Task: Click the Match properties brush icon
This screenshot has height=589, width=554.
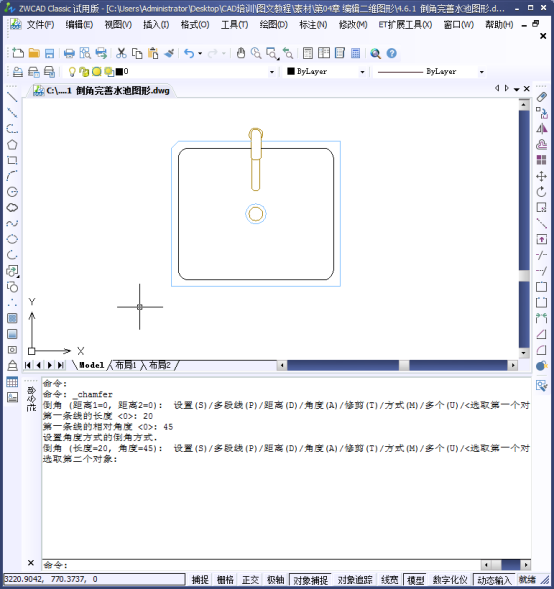Action: pos(169,53)
